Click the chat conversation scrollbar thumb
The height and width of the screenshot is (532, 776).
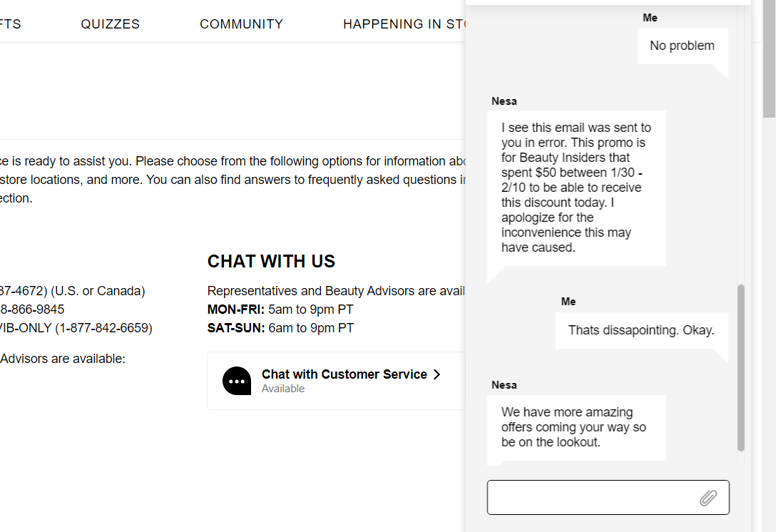click(x=741, y=367)
